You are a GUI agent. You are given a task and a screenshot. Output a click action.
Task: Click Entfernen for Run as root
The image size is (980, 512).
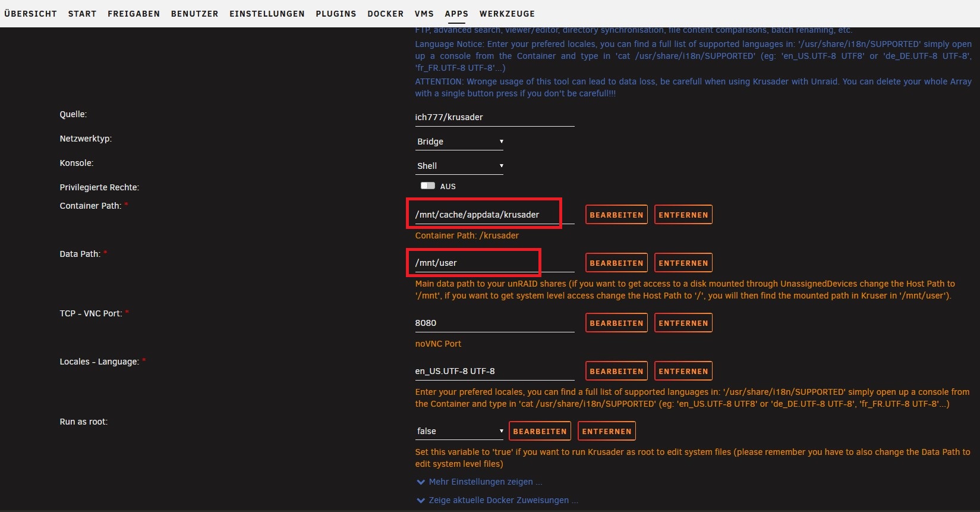[x=606, y=431]
